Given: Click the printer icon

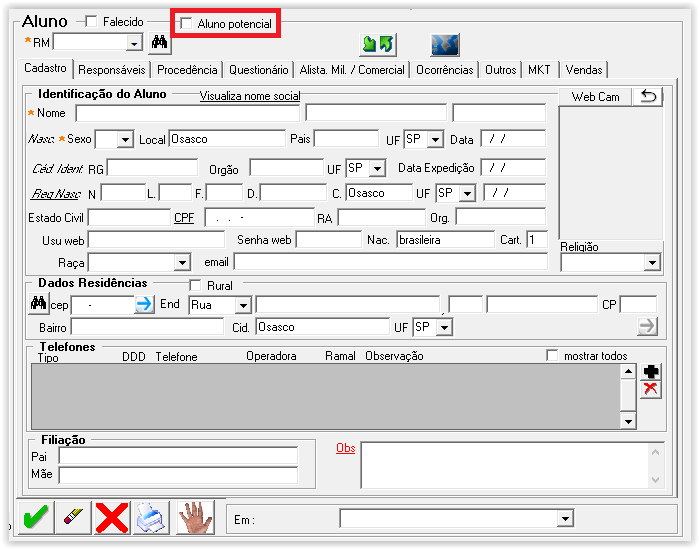Looking at the screenshot, I should click(x=151, y=517).
